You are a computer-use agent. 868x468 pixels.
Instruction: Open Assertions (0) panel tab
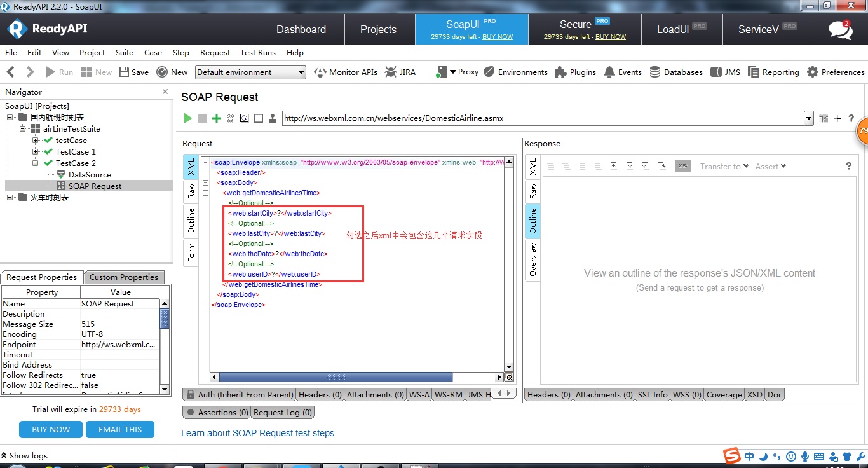[217, 412]
